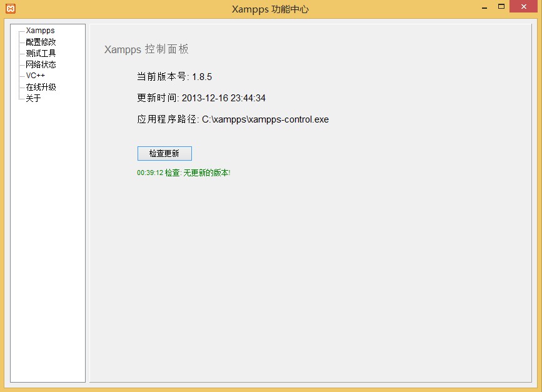
Task: Click the green 无更新的版本 status message
Action: coord(184,173)
